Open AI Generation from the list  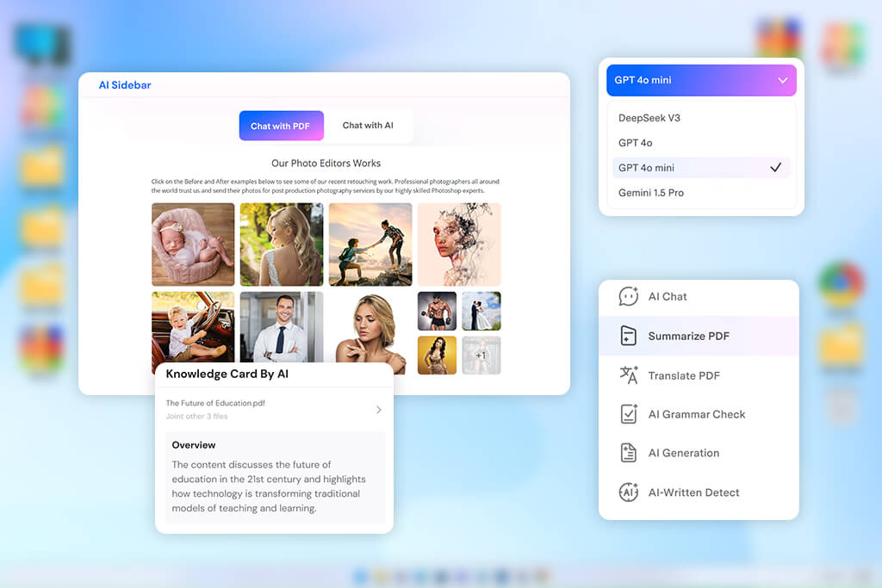coord(699,453)
